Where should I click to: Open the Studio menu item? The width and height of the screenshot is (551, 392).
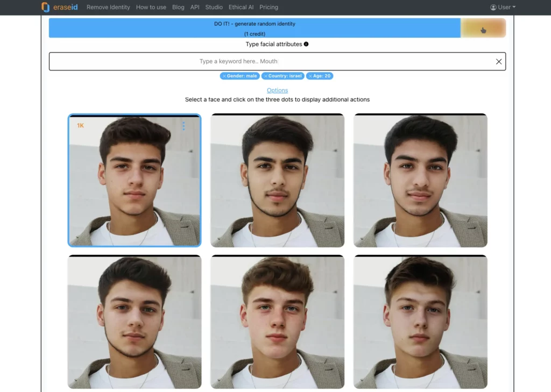tap(214, 7)
